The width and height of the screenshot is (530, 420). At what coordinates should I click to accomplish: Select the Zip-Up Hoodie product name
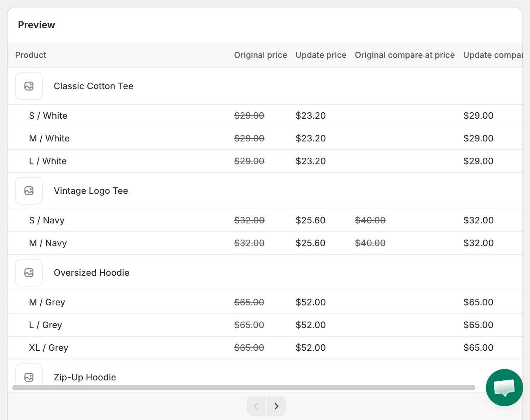tap(85, 377)
